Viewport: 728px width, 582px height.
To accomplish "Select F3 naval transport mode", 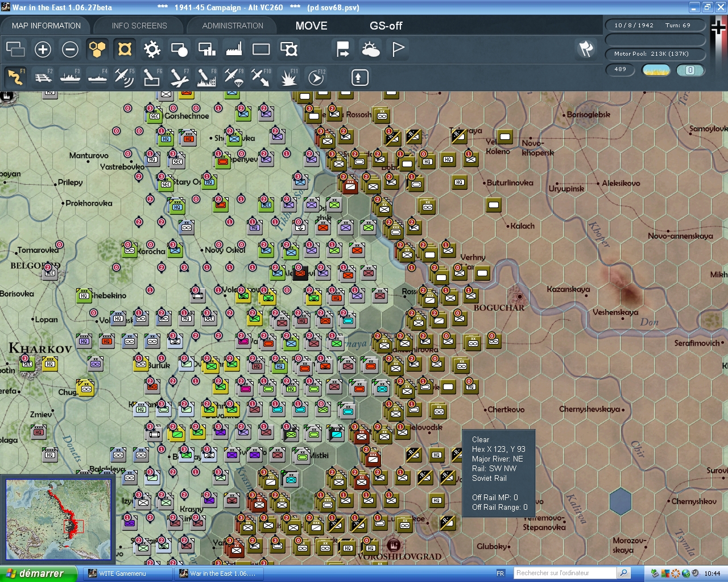I will coord(70,77).
